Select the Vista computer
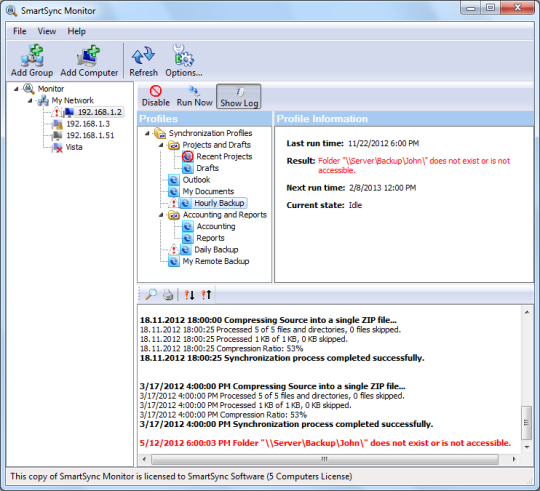 [x=74, y=147]
